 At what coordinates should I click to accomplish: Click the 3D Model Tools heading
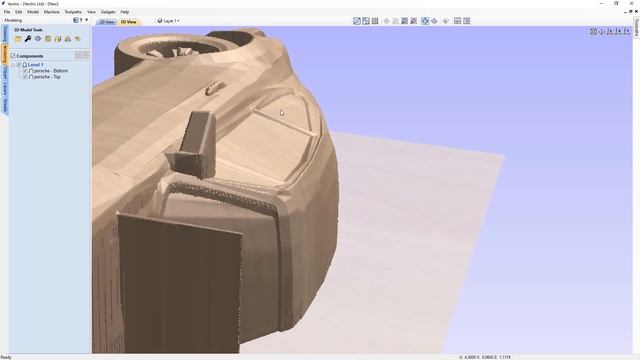coord(29,30)
